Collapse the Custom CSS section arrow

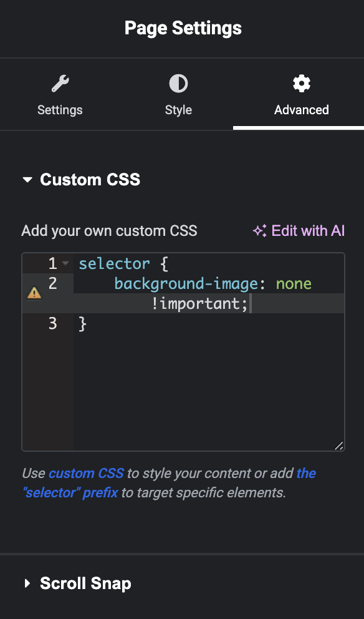tap(27, 180)
